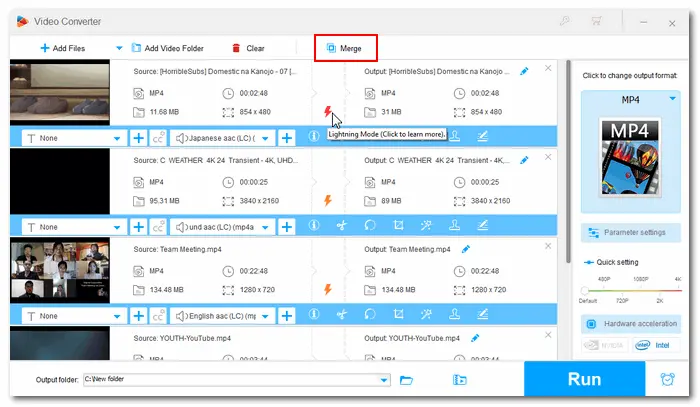The height and width of the screenshot is (407, 700).
Task: Open crop tool for Team Meeting video
Action: click(398, 314)
